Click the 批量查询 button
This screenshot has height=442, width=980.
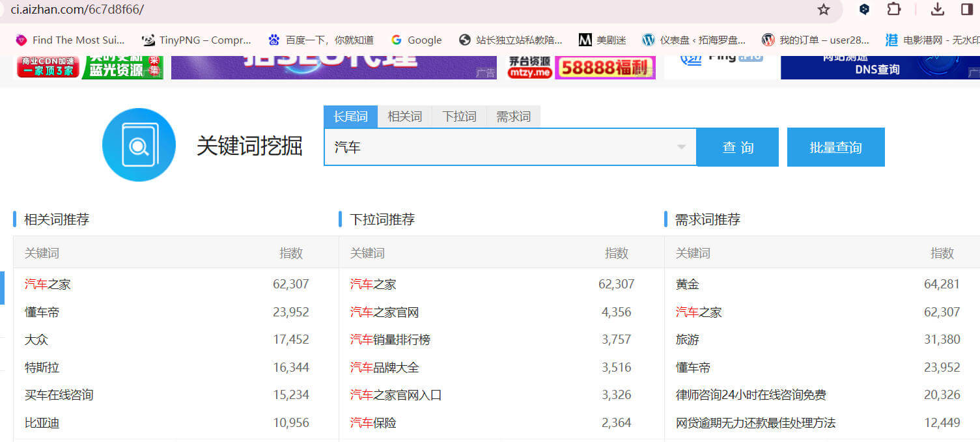pyautogui.click(x=835, y=147)
